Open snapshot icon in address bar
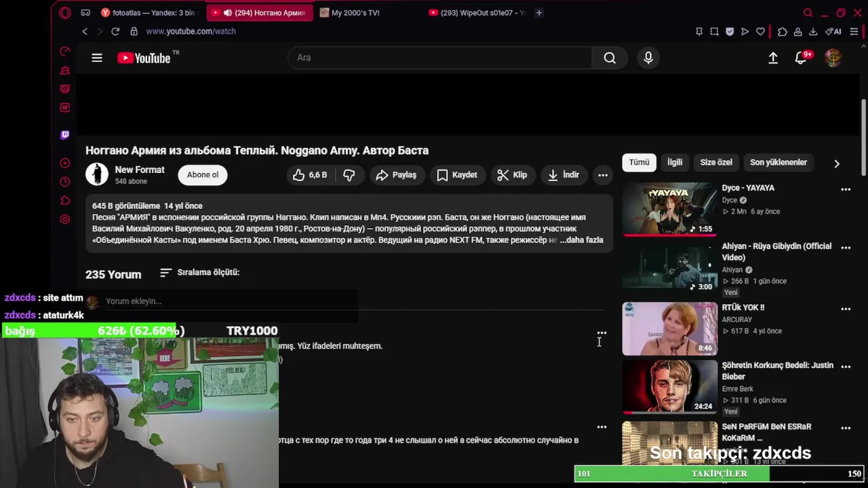This screenshot has width=868, height=488. pos(714,31)
